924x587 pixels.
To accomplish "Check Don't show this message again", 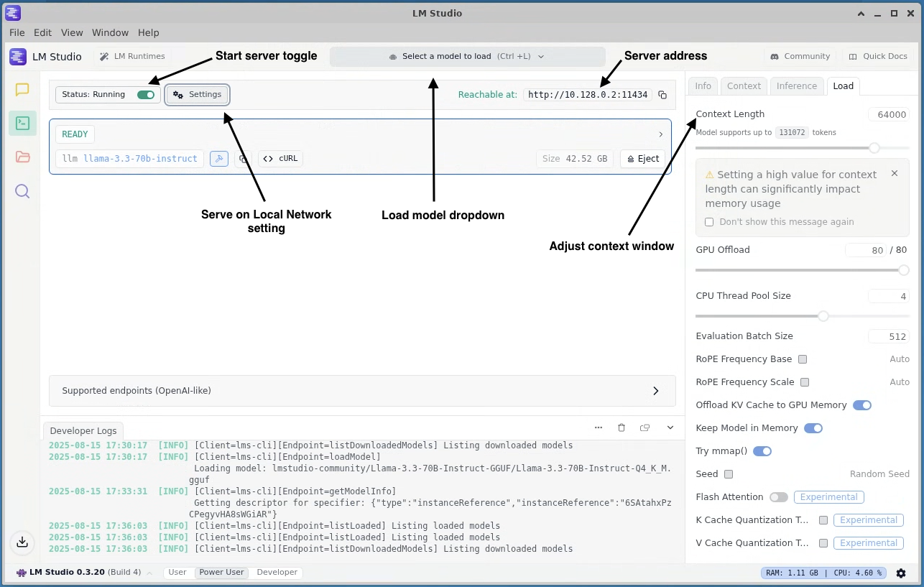I will [709, 222].
